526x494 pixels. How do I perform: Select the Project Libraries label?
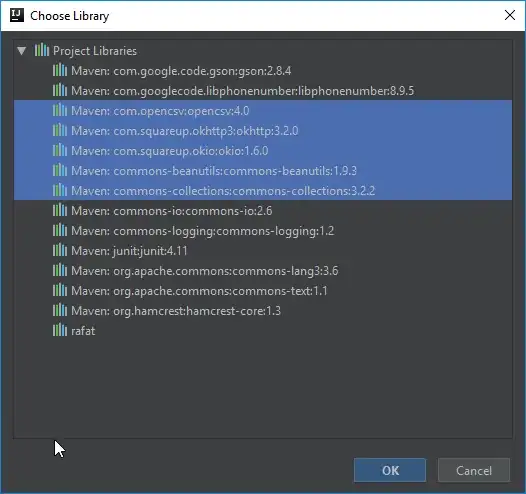(x=95, y=51)
